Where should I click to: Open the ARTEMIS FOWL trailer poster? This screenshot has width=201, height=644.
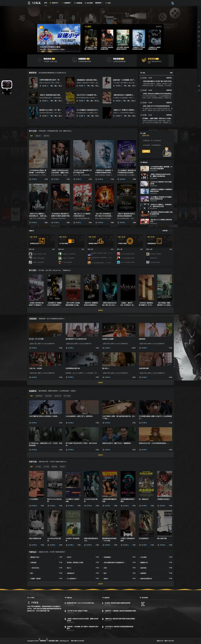click(110, 288)
